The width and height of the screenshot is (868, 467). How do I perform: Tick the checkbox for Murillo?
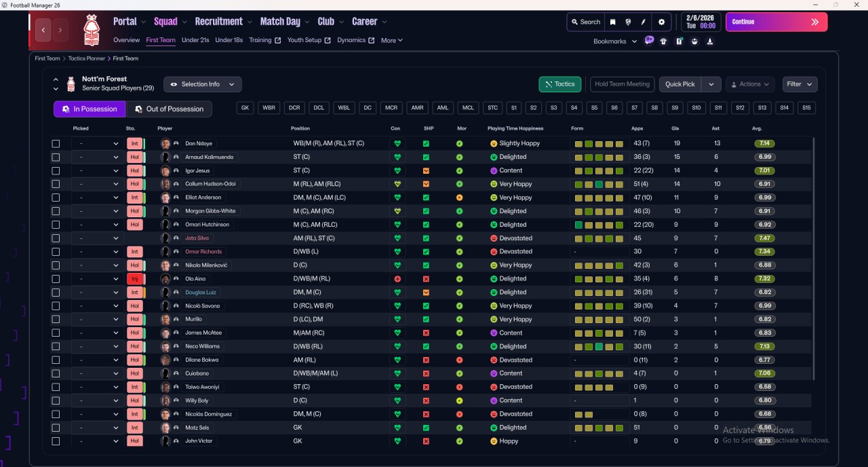(x=56, y=320)
